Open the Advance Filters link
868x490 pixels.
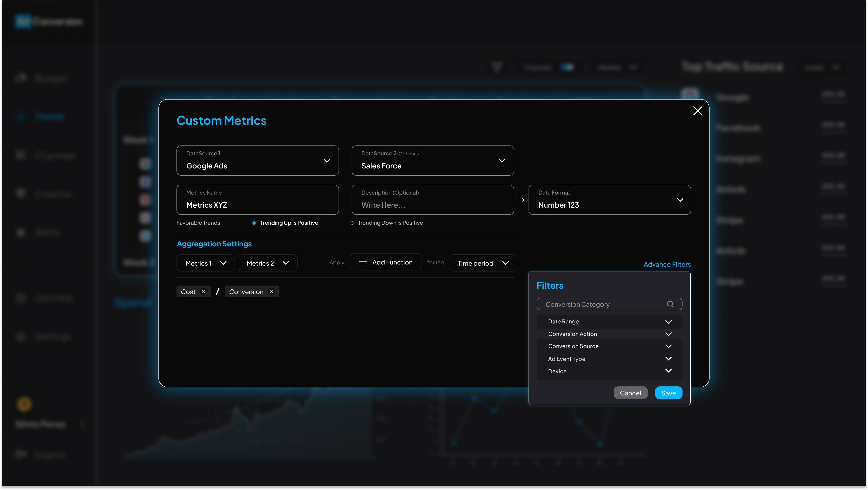coord(667,264)
